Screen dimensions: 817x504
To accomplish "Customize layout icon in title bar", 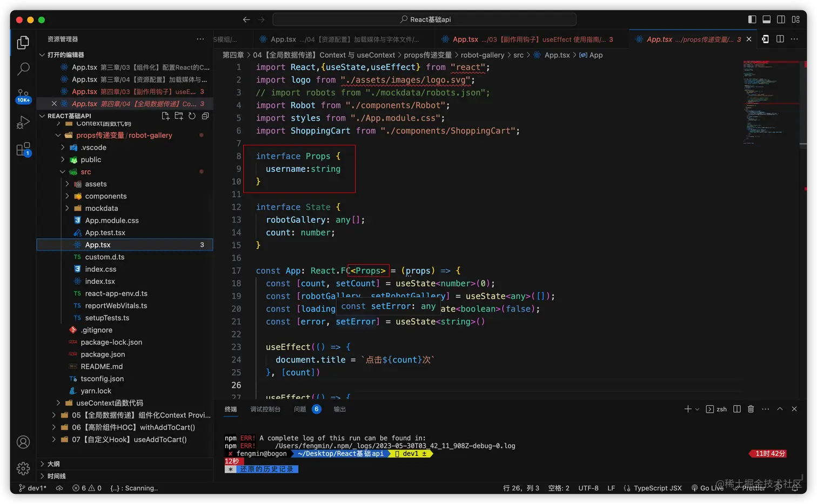I will [x=796, y=19].
